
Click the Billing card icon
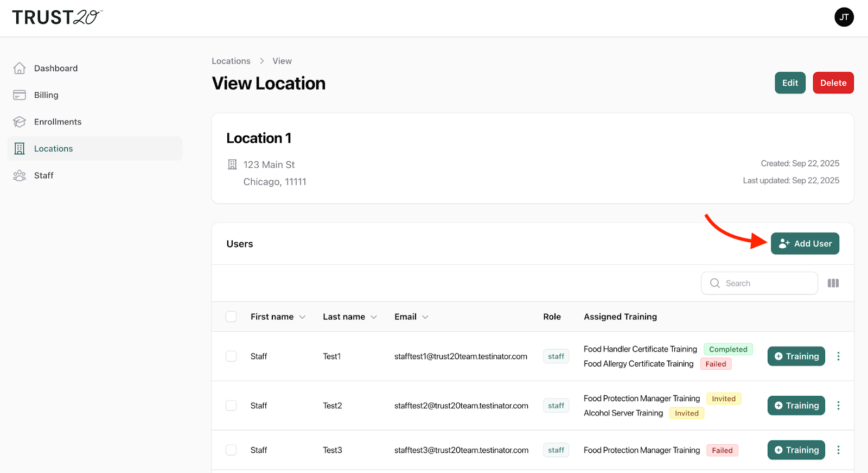[20, 95]
